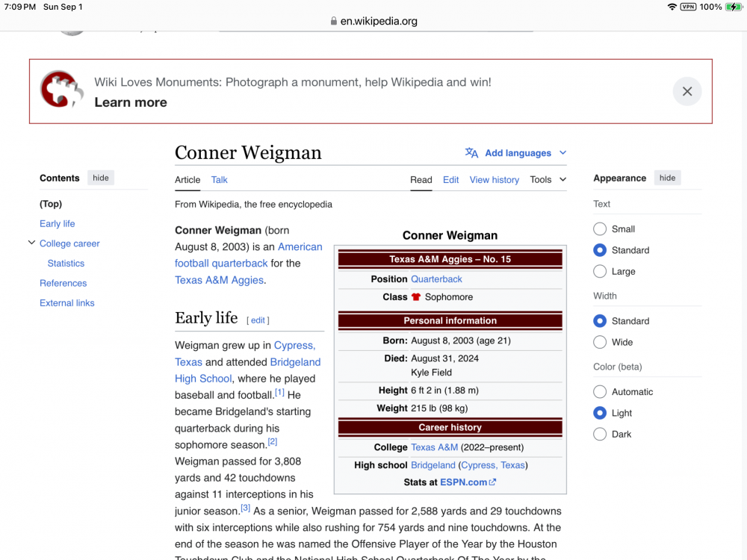
Task: Tap the en.wikipedia.org address bar
Action: (x=379, y=21)
